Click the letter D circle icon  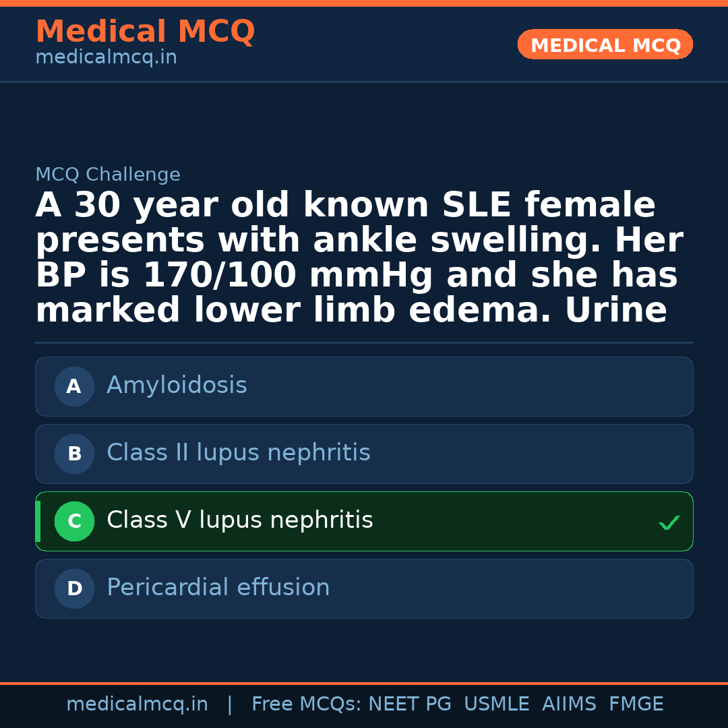[74, 589]
